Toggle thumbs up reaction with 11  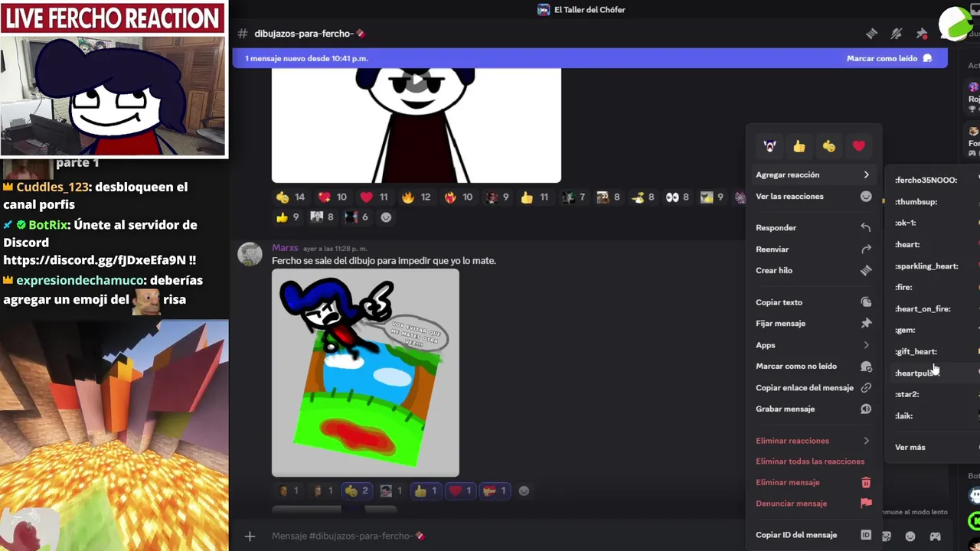tap(534, 197)
